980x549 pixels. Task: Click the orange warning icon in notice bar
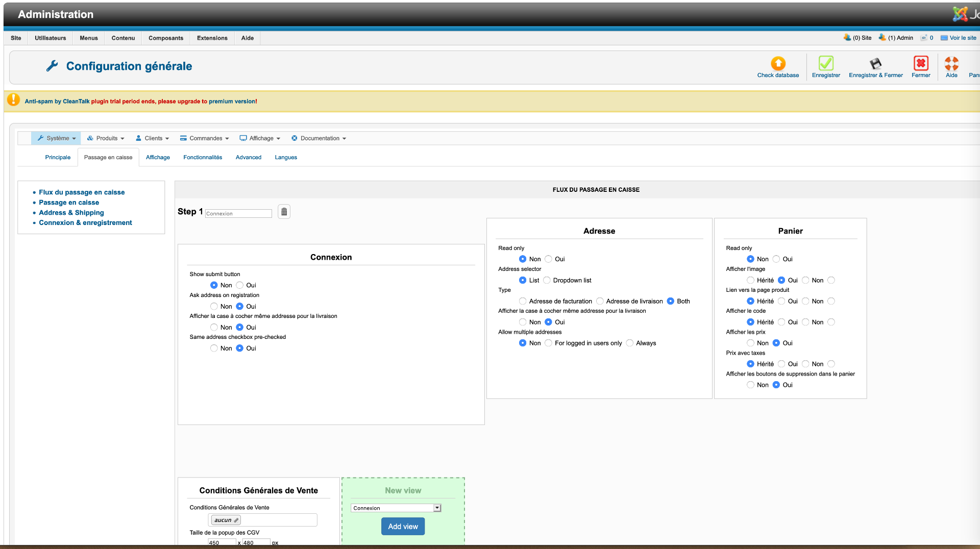point(13,100)
